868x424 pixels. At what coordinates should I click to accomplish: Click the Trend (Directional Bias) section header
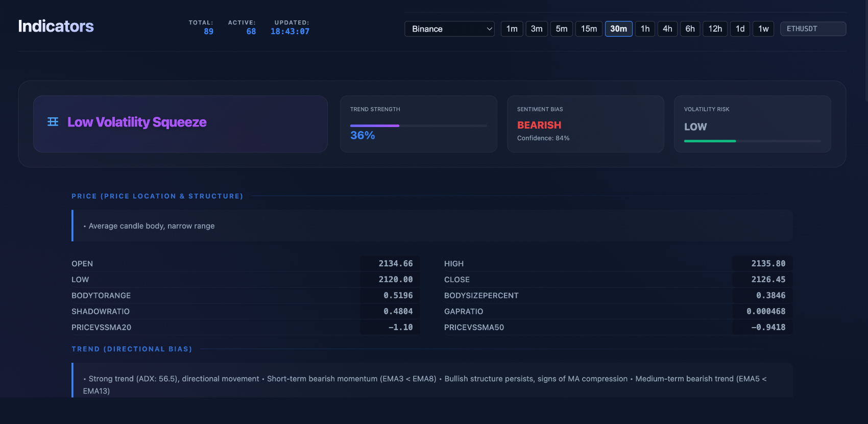click(x=132, y=350)
